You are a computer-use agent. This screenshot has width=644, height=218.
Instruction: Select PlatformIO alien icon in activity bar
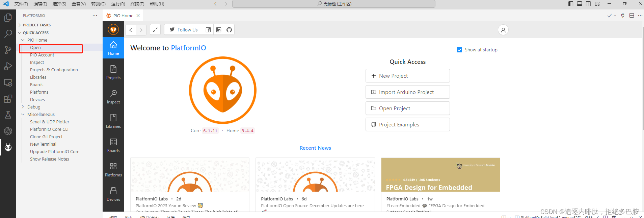[8, 147]
